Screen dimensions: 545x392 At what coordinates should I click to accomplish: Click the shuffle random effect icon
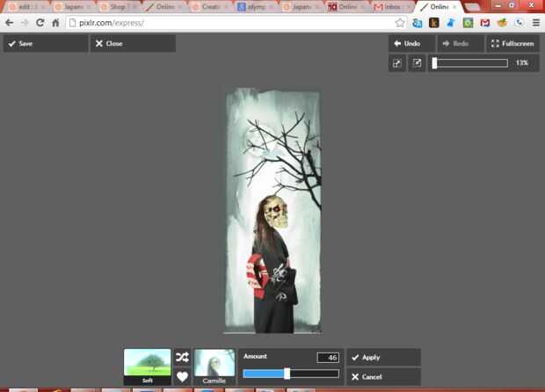point(183,357)
